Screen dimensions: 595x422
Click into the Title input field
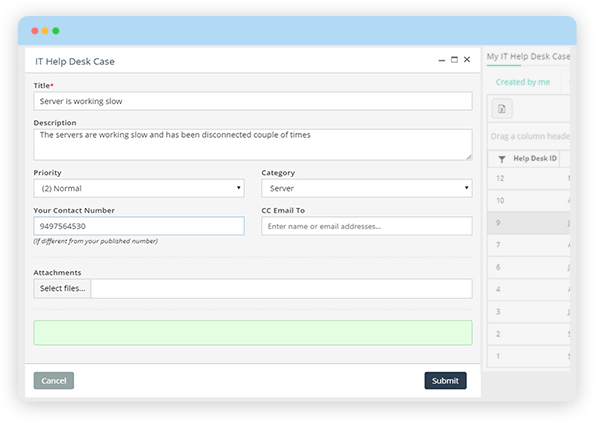[x=253, y=101]
